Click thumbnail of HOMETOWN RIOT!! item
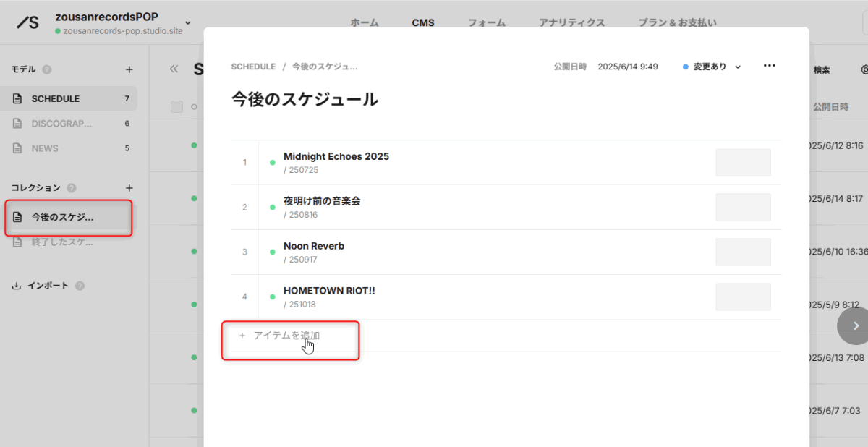The height and width of the screenshot is (447, 868). pyautogui.click(x=743, y=297)
